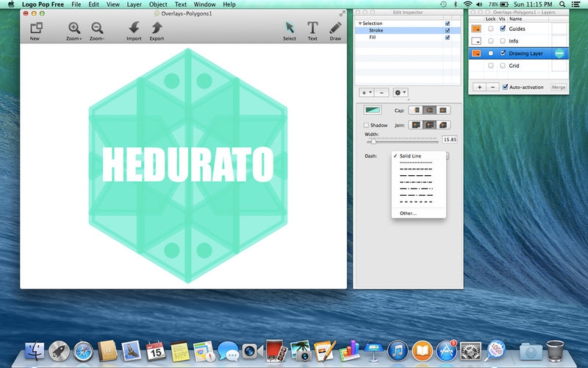Choose the third Cap style icon
This screenshot has width=588, height=368.
[x=443, y=110]
